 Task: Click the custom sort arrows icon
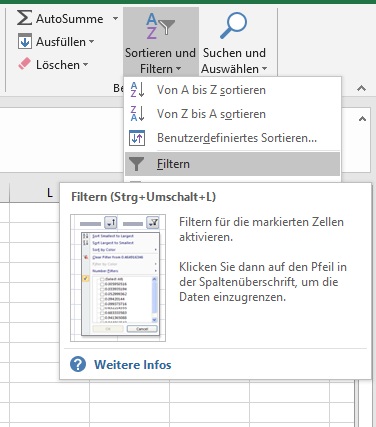pos(137,138)
